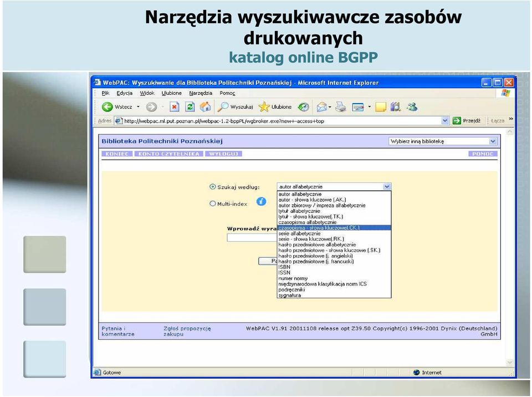Open the Messenger people icon
532x397 pixels.
[x=412, y=107]
